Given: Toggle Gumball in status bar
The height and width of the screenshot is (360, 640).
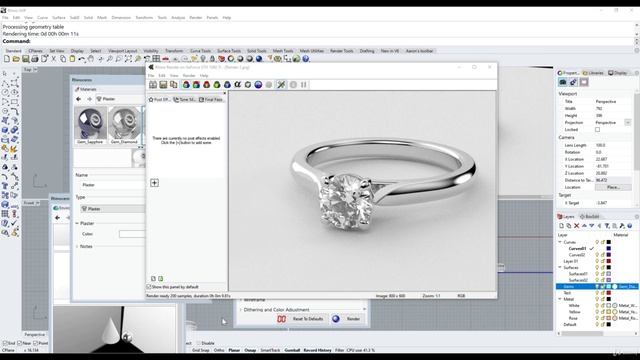Looking at the screenshot, I should (292, 350).
